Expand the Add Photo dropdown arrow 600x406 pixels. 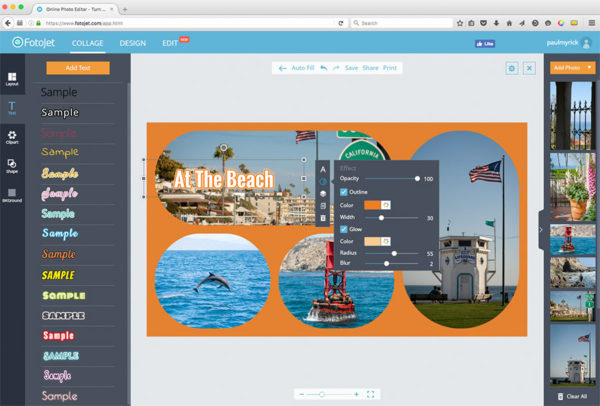coord(589,68)
